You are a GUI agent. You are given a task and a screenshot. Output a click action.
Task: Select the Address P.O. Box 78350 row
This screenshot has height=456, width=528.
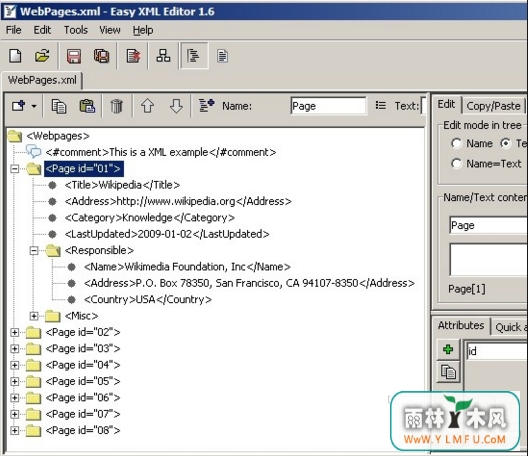tap(249, 283)
